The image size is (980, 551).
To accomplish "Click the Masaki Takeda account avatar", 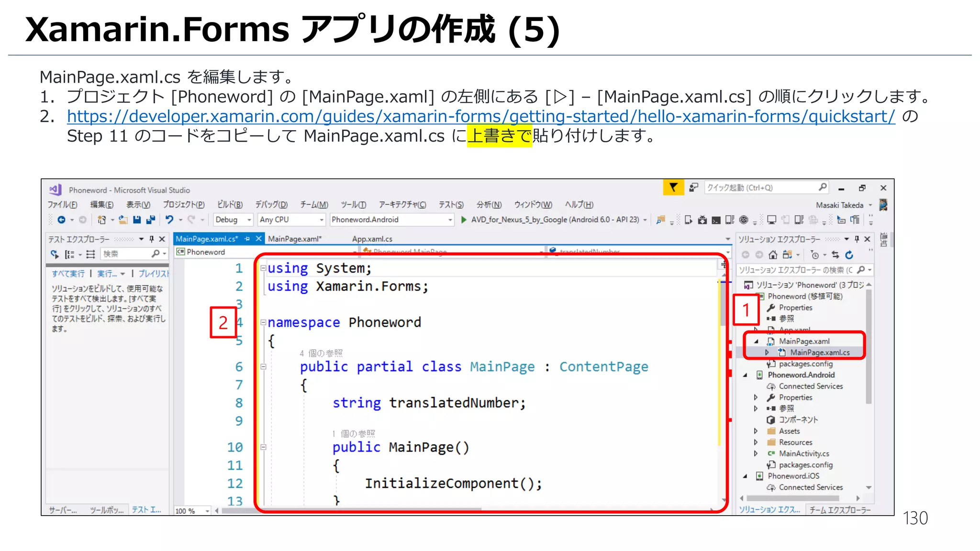I will [883, 205].
